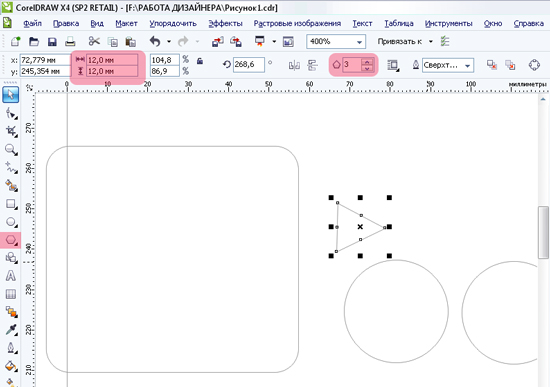This screenshot has height=387, width=550.
Task: Select the Eyedropper tool
Action: pyautogui.click(x=11, y=330)
